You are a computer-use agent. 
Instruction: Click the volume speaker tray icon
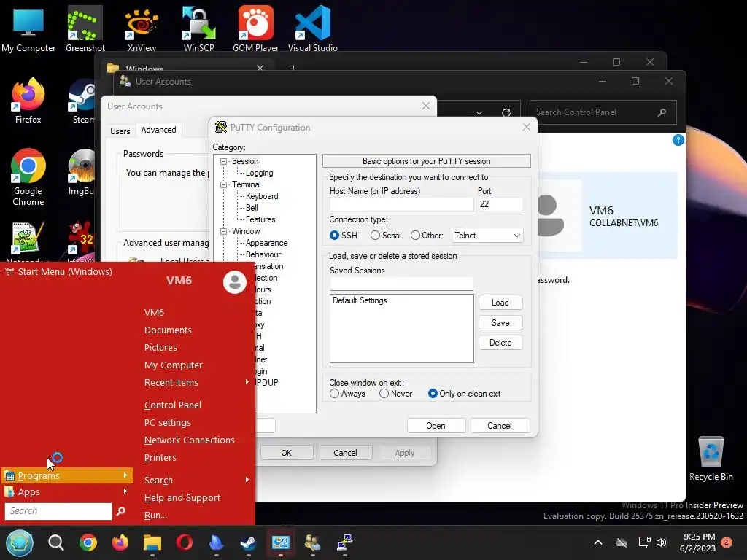[662, 542]
